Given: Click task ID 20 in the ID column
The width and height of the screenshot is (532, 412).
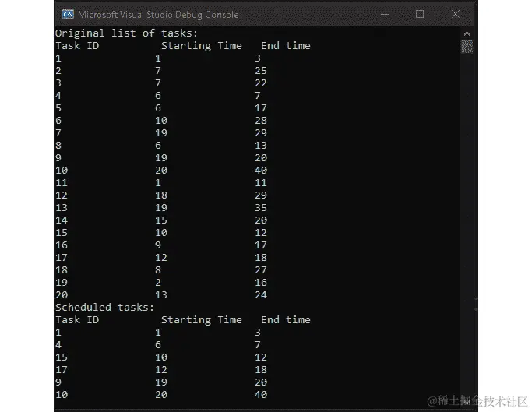Looking at the screenshot, I should [x=62, y=295].
